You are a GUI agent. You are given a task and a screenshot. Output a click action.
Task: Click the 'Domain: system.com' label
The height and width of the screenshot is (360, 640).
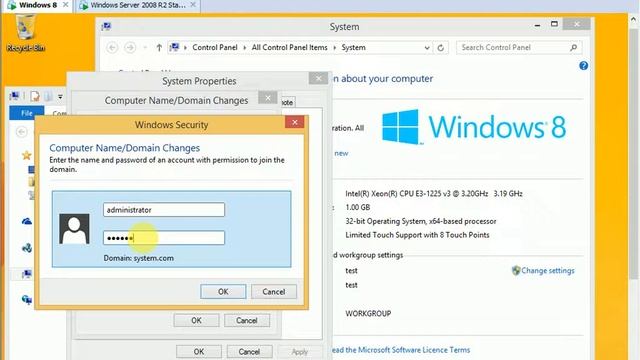pyautogui.click(x=138, y=258)
